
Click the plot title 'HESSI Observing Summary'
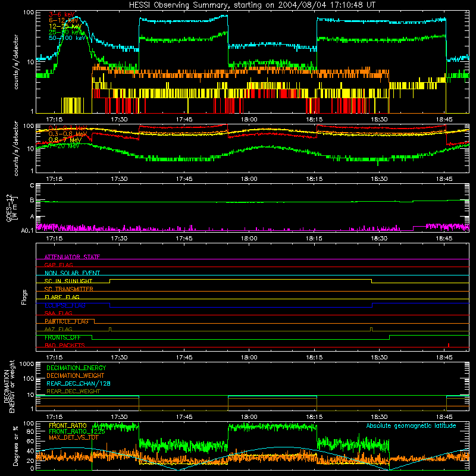click(180, 5)
